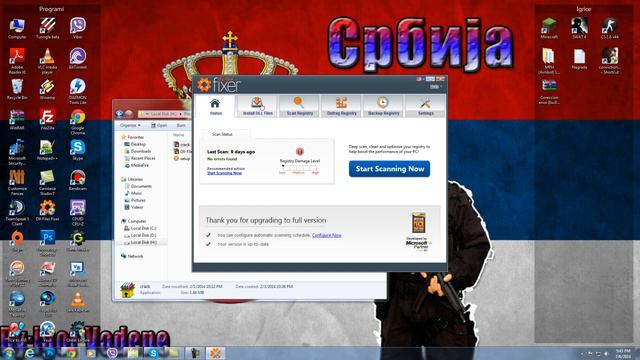Screen dimensions: 640x360
Task: Select the TeamSpeak 3 Client shortcut
Action: 17,213
